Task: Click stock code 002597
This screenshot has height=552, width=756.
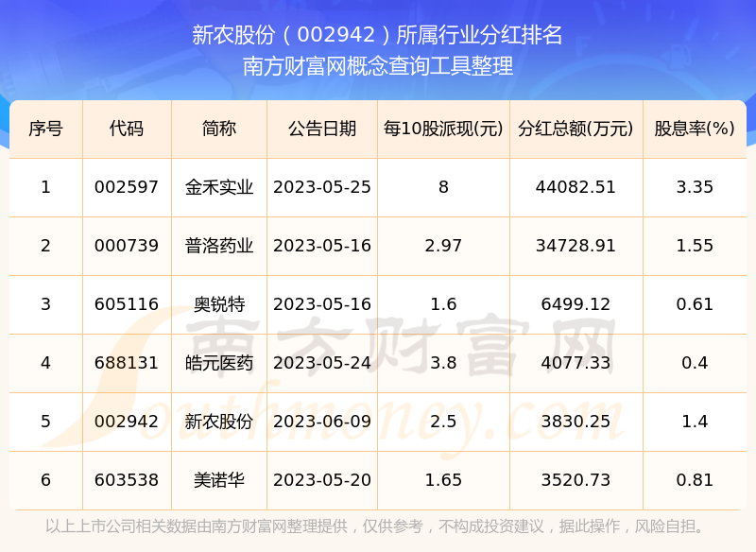Action: [x=127, y=187]
